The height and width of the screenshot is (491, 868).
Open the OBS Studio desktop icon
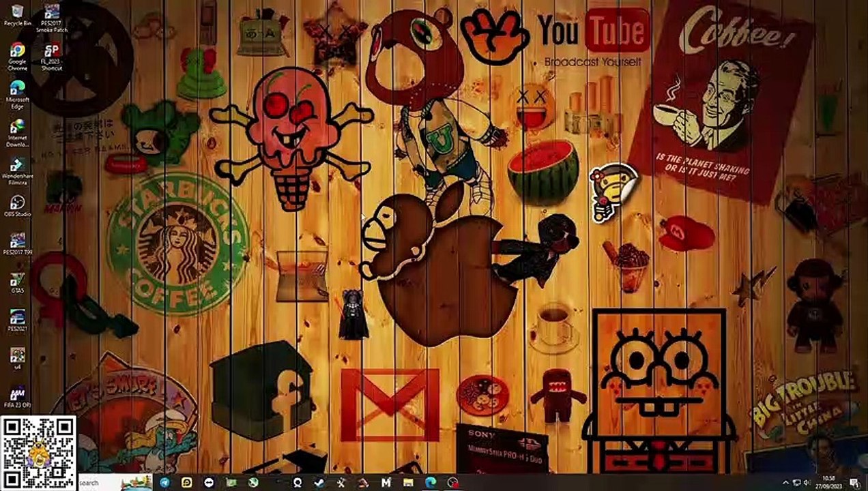(17, 206)
